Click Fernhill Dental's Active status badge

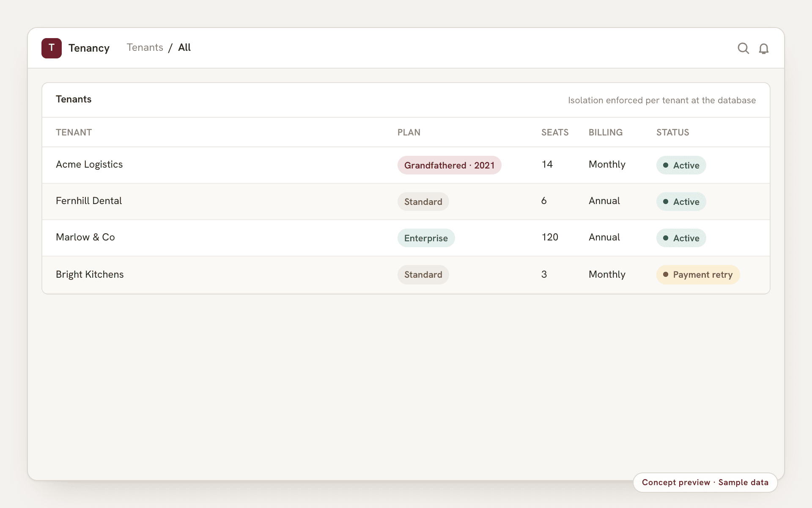[x=681, y=202]
